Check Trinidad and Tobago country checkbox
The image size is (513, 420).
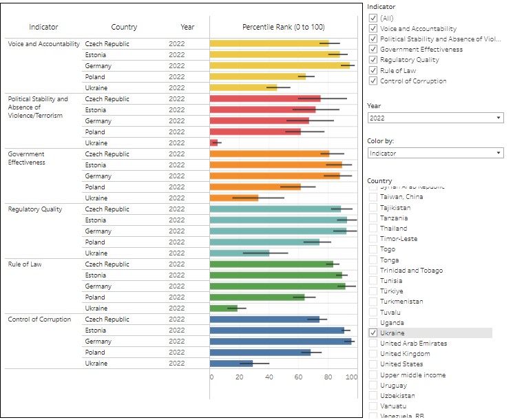pyautogui.click(x=373, y=270)
